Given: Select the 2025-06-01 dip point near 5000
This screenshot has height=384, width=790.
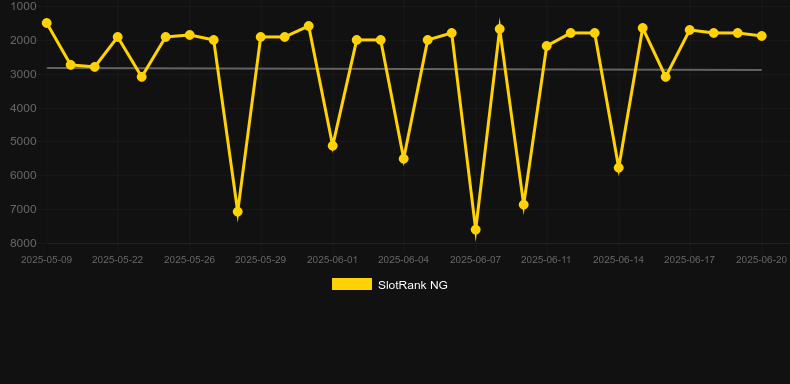Looking at the screenshot, I should coord(333,146).
